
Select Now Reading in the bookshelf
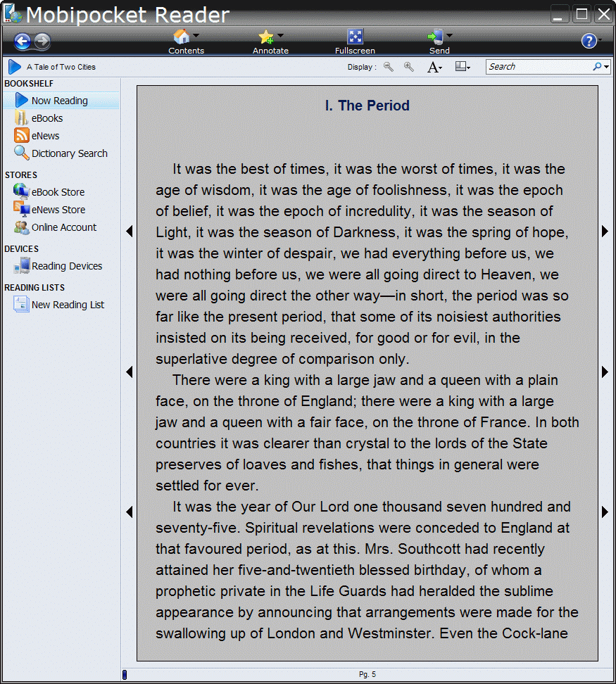pos(61,101)
